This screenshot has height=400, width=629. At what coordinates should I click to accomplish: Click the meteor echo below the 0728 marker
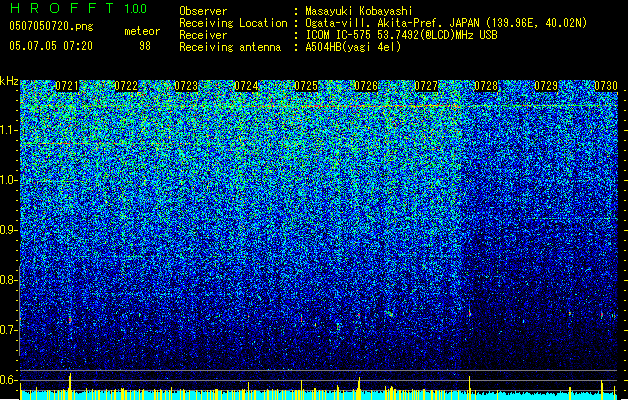pos(470,313)
